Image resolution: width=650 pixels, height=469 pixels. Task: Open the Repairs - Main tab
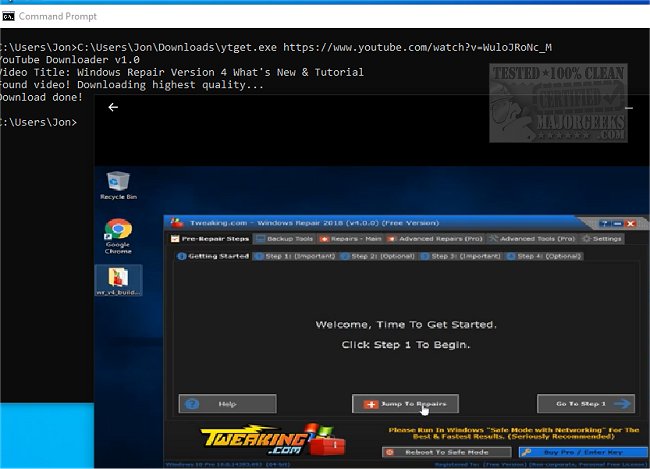click(x=351, y=239)
